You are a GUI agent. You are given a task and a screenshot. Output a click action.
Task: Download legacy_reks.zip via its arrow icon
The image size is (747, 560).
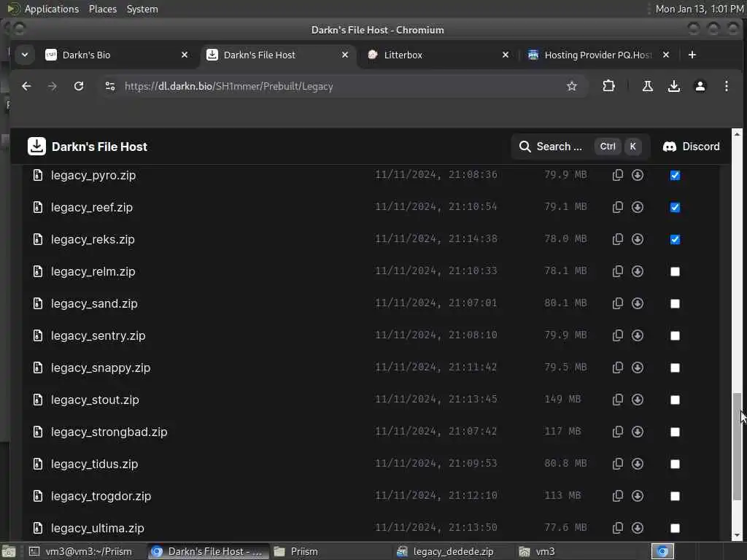pos(638,239)
